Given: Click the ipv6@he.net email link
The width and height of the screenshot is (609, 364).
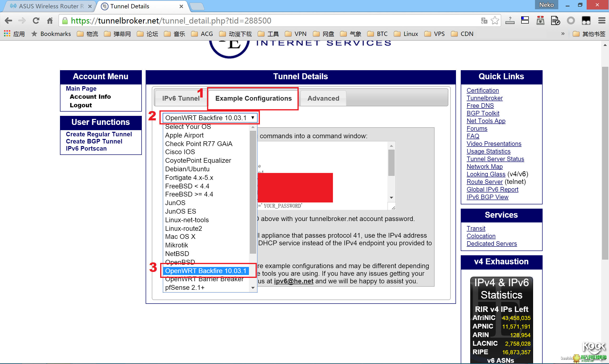Looking at the screenshot, I should [x=293, y=281].
